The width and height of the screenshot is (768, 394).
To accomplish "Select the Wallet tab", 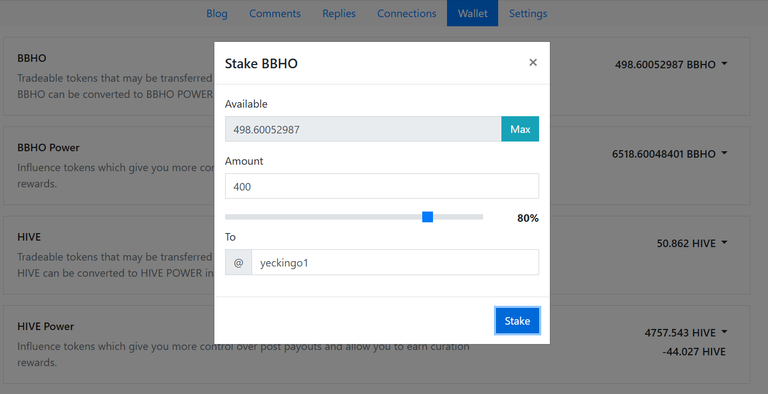I will coord(472,13).
